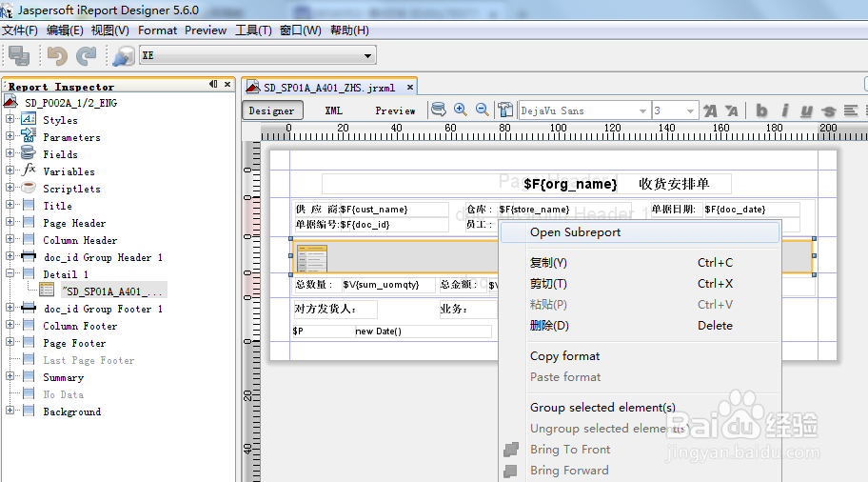This screenshot has width=868, height=482.
Task: Choose Copy format in context menu
Action: coord(640,356)
